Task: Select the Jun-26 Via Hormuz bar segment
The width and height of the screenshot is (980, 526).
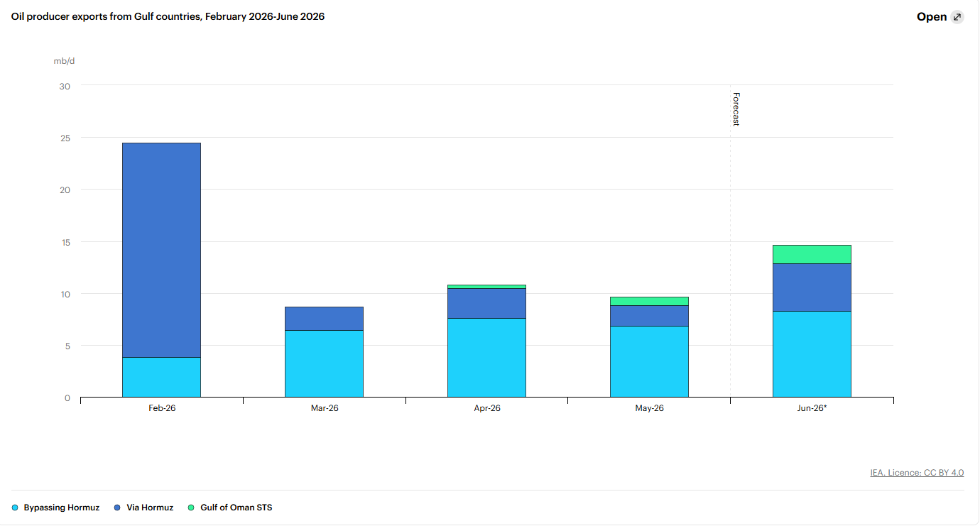Action: (812, 287)
